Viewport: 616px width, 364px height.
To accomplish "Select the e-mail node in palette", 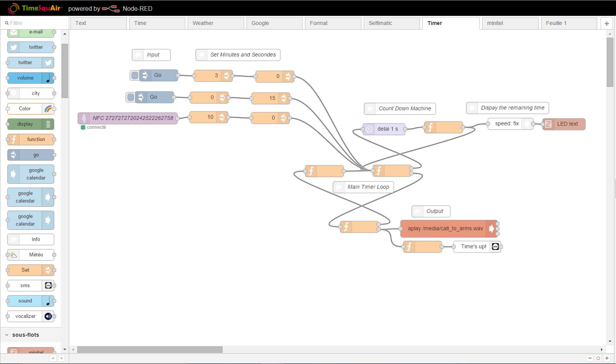I will pyautogui.click(x=31, y=32).
